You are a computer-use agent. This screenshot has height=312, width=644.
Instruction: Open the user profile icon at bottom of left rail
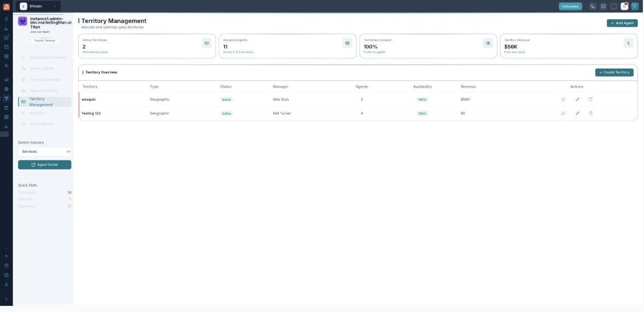coord(6,285)
